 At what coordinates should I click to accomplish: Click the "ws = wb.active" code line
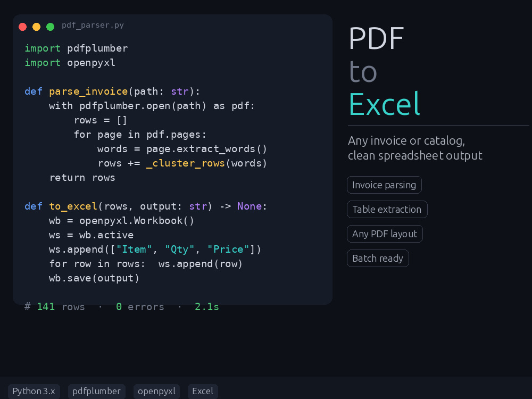click(x=92, y=235)
